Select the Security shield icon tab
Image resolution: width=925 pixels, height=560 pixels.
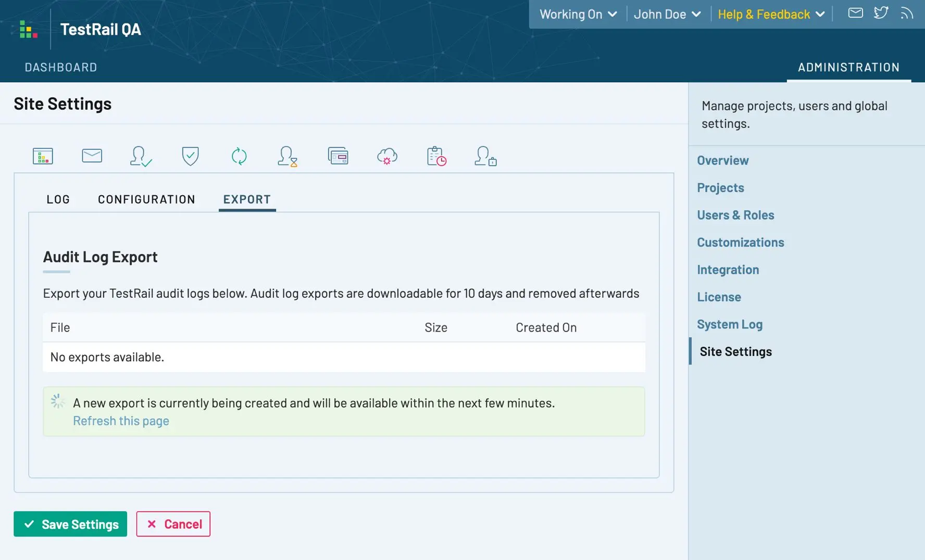pos(190,156)
